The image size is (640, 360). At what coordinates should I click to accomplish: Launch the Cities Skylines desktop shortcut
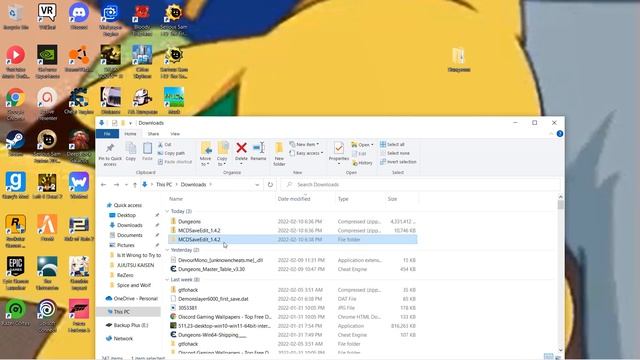click(142, 61)
